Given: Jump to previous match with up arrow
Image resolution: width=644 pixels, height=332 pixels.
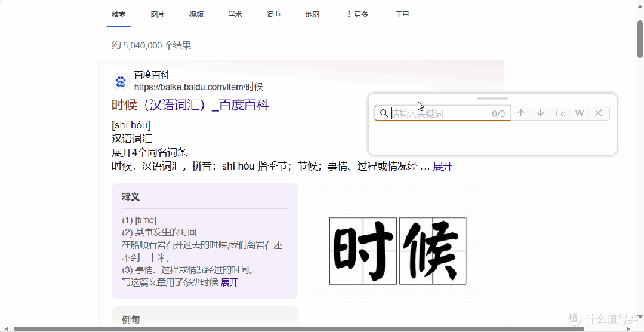Looking at the screenshot, I should point(521,113).
